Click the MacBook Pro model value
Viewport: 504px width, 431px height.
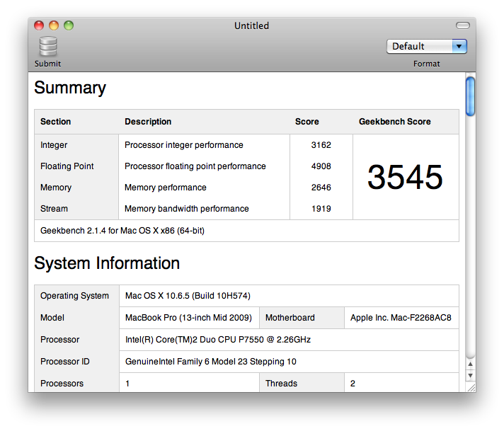189,318
